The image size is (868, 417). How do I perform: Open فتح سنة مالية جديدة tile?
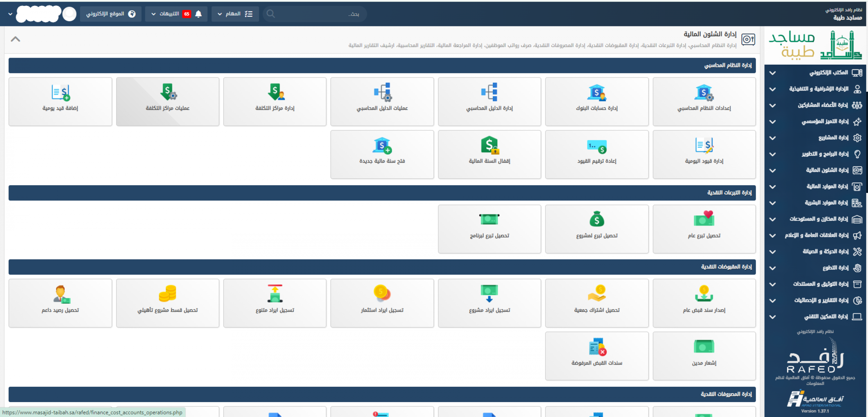[x=382, y=154]
